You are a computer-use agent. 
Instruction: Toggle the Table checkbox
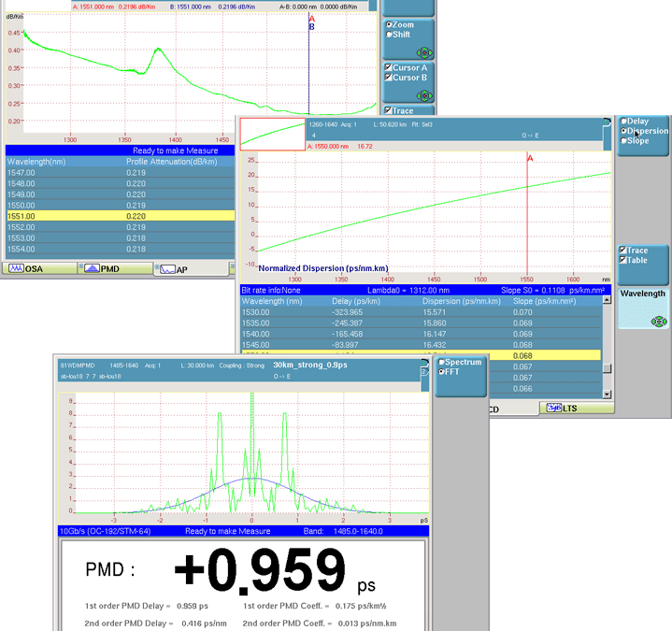623,260
